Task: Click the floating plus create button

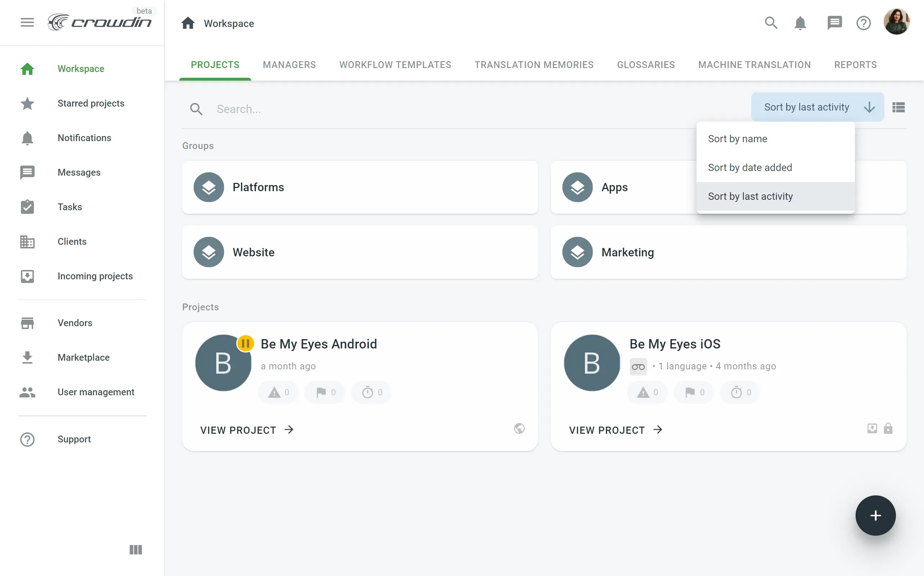Action: pos(875,516)
